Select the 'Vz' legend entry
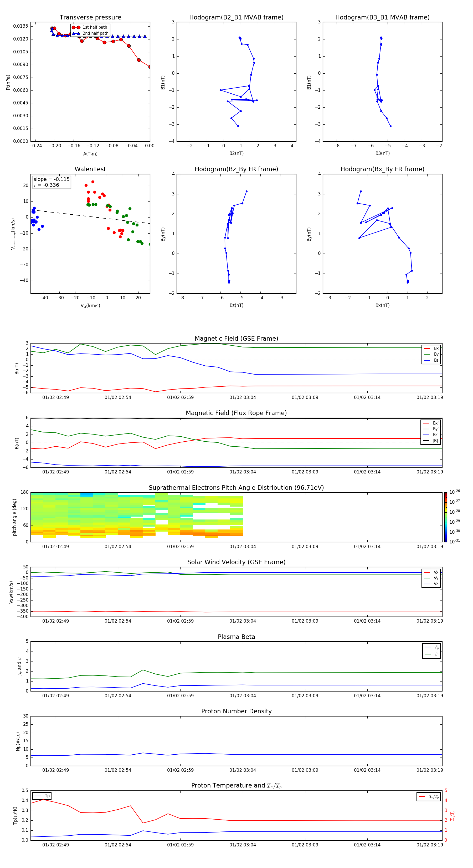This screenshot has width=473, height=868. point(431,584)
